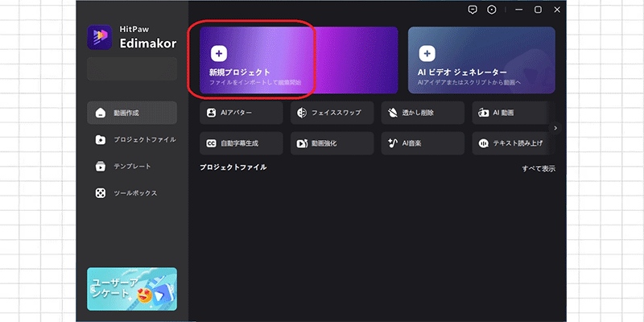Image resolution: width=644 pixels, height=322 pixels.
Task: Click the すべて表示 link
Action: coord(539,168)
